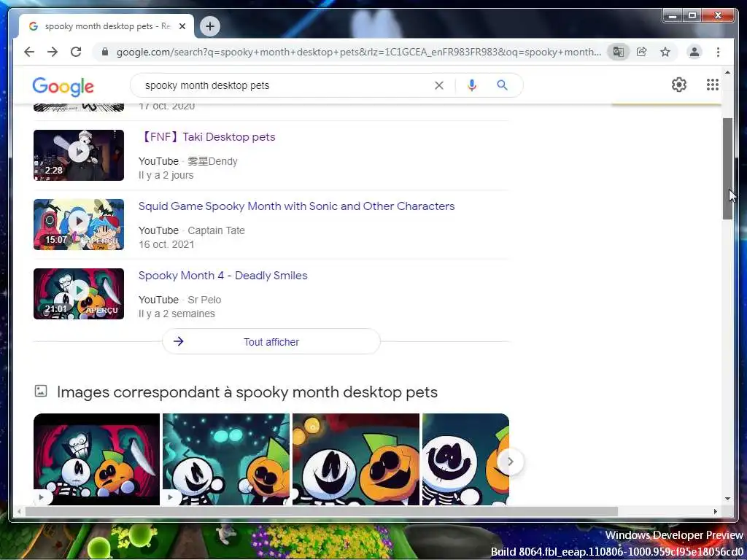Show more images with the right chevron

pos(510,462)
